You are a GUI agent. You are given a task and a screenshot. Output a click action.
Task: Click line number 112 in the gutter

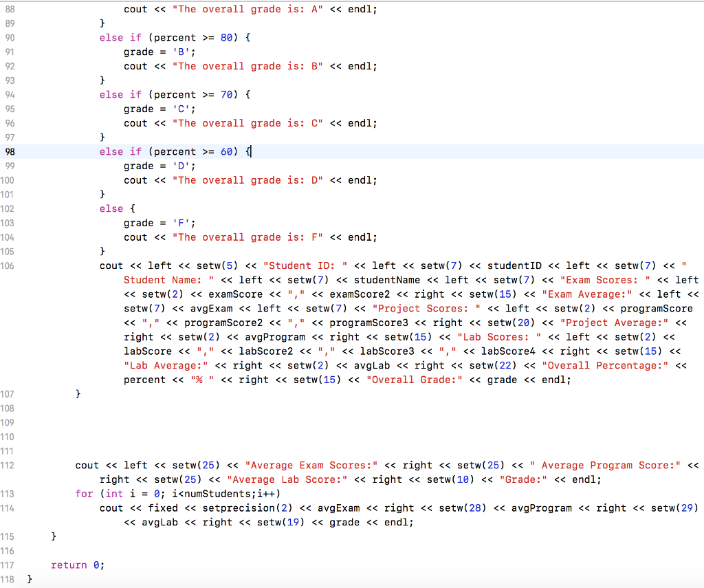[7, 466]
